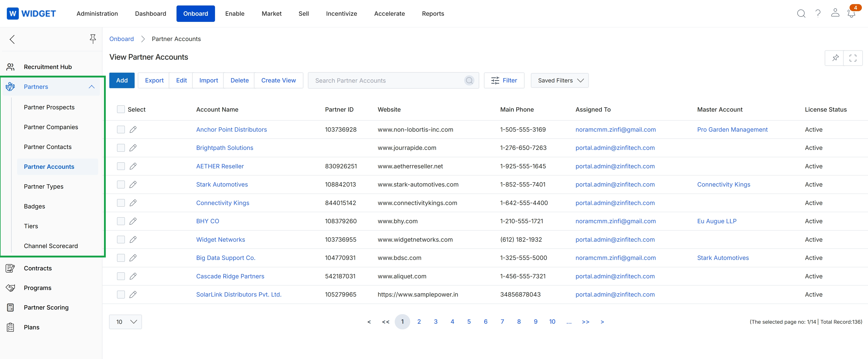This screenshot has width=868, height=359.
Task: Click the Partner Scoring calculator icon
Action: (x=10, y=308)
